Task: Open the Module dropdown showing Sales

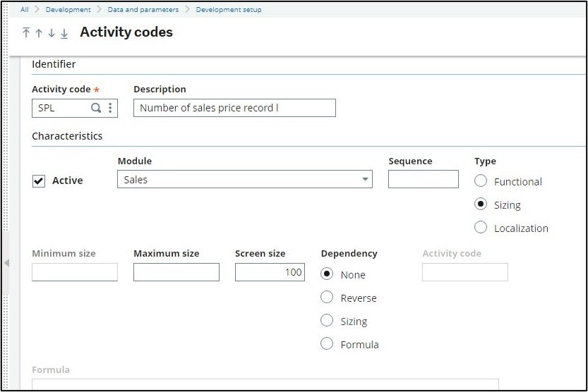Action: (244, 180)
